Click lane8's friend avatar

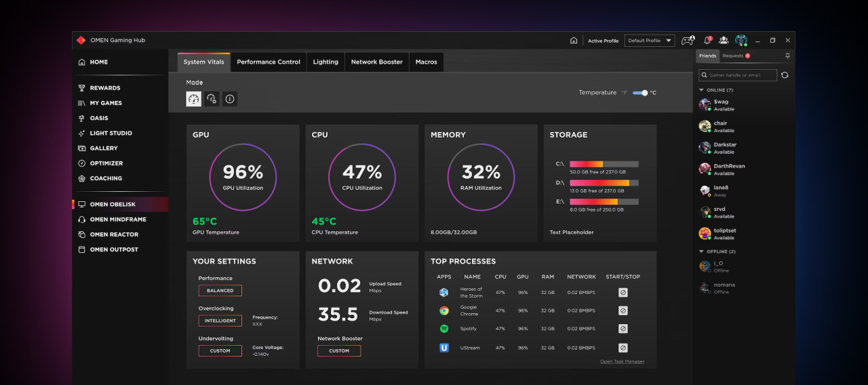tap(705, 190)
